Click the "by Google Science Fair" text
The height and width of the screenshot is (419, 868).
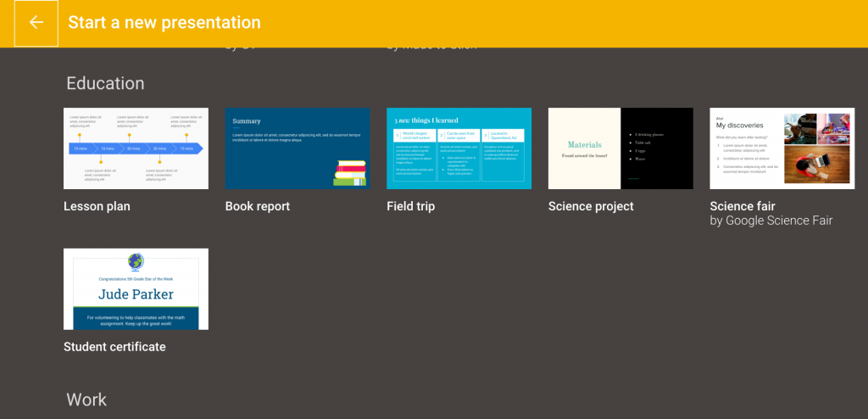coord(771,221)
